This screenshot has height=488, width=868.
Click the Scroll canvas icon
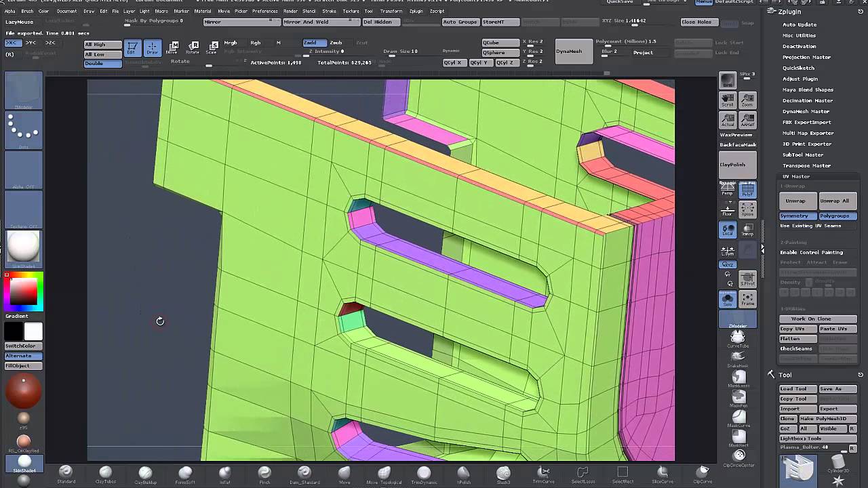click(x=728, y=100)
